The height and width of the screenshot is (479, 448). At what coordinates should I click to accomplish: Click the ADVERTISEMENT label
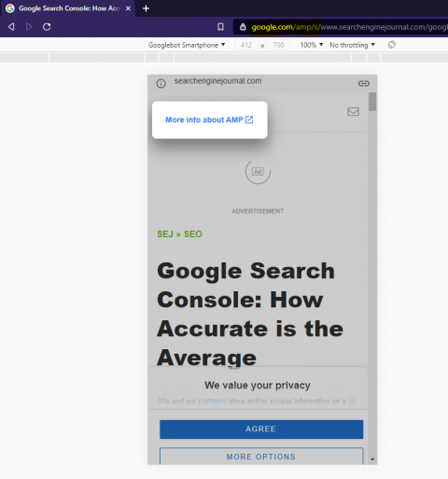tap(258, 211)
